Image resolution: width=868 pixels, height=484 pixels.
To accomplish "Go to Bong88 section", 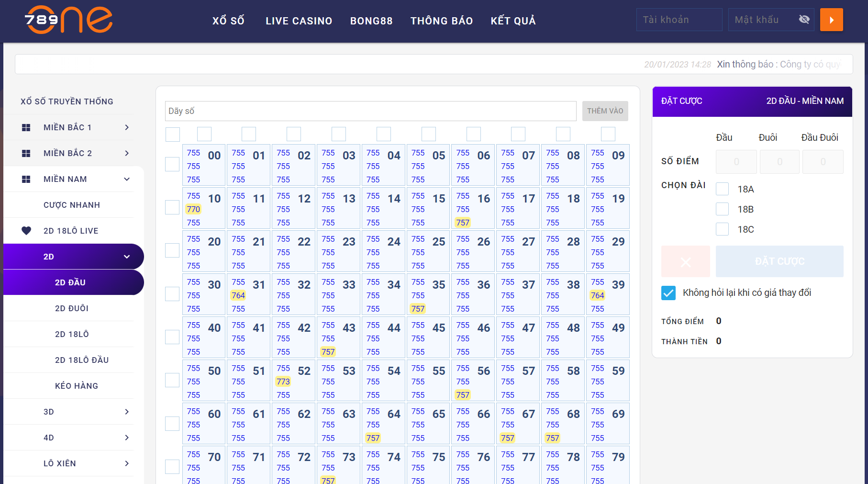I will [371, 21].
